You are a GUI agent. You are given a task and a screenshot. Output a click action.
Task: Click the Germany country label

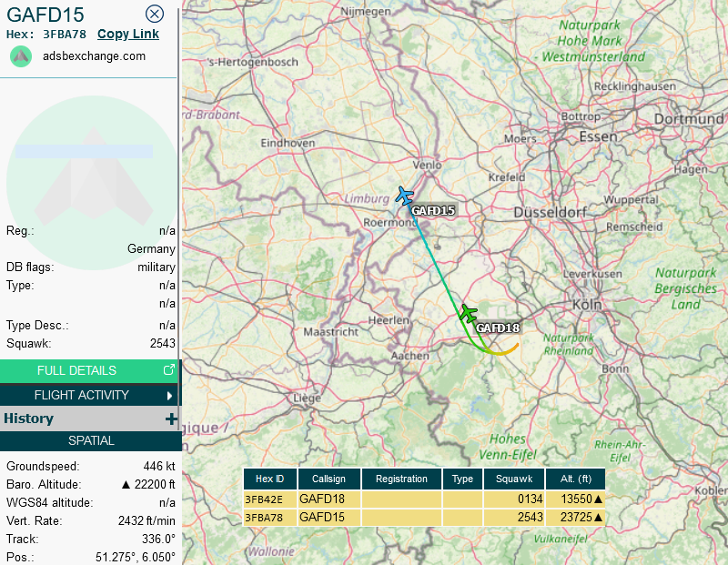click(x=151, y=249)
